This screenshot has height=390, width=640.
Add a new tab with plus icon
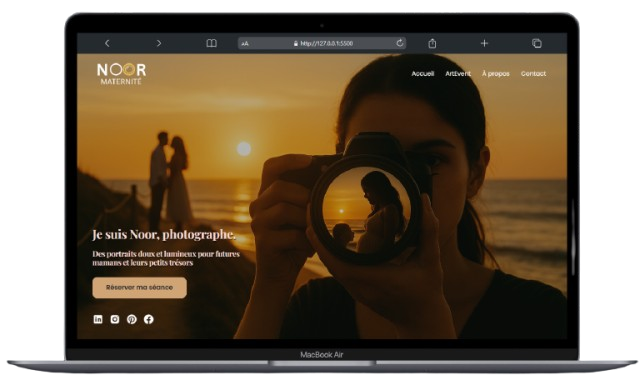pos(484,43)
